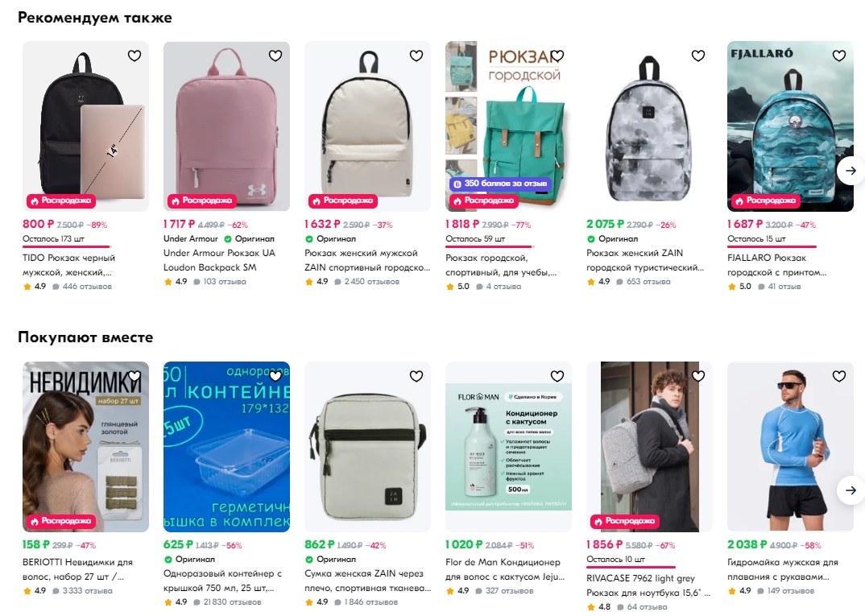
Task: Open BERIOTTI Невидимки hairpins product title
Action: click(x=77, y=569)
